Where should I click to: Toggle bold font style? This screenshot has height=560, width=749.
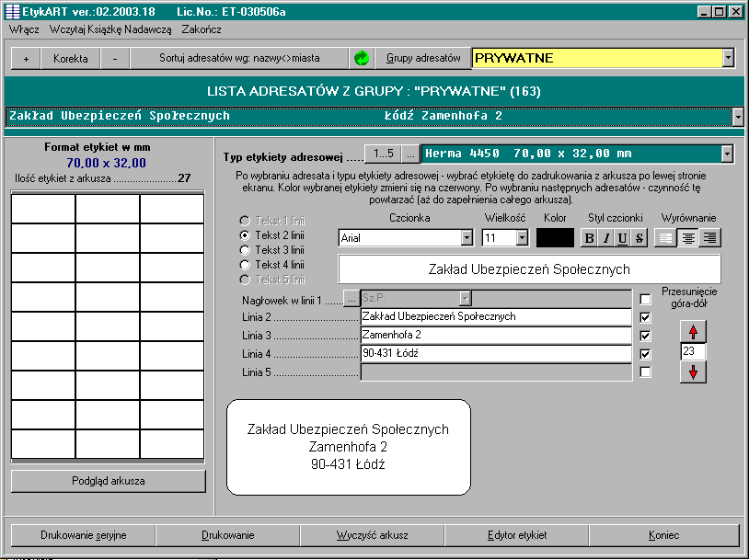click(x=590, y=238)
